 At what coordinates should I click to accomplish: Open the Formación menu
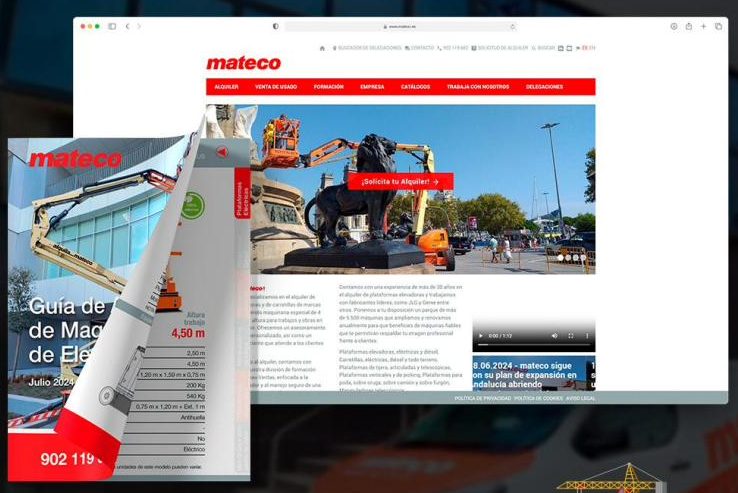pos(329,87)
